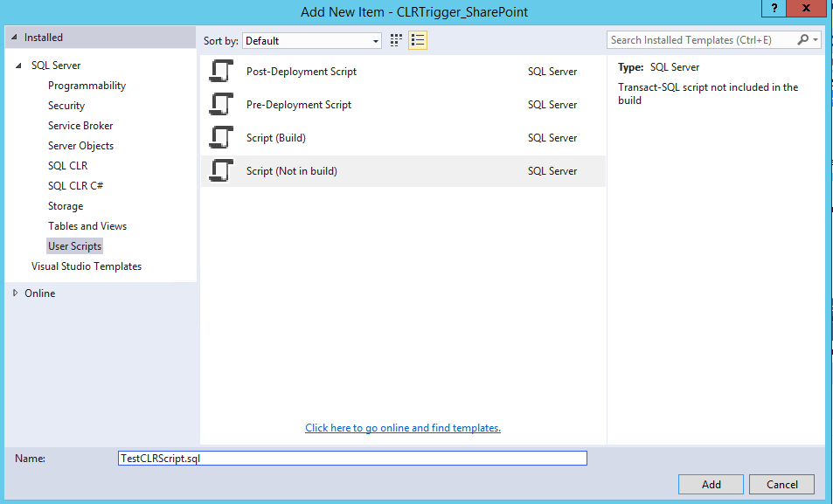Click SQL Server type in Script (Build) row

tap(552, 137)
